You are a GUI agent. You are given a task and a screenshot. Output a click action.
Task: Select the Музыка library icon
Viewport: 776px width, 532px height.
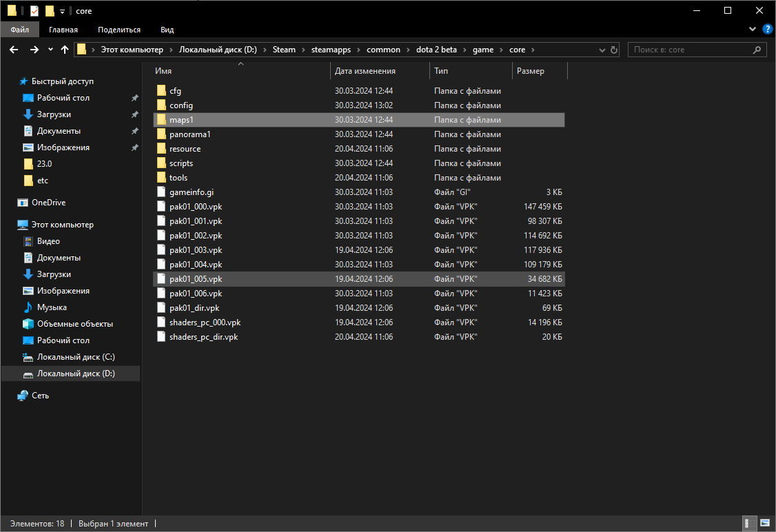pyautogui.click(x=28, y=307)
